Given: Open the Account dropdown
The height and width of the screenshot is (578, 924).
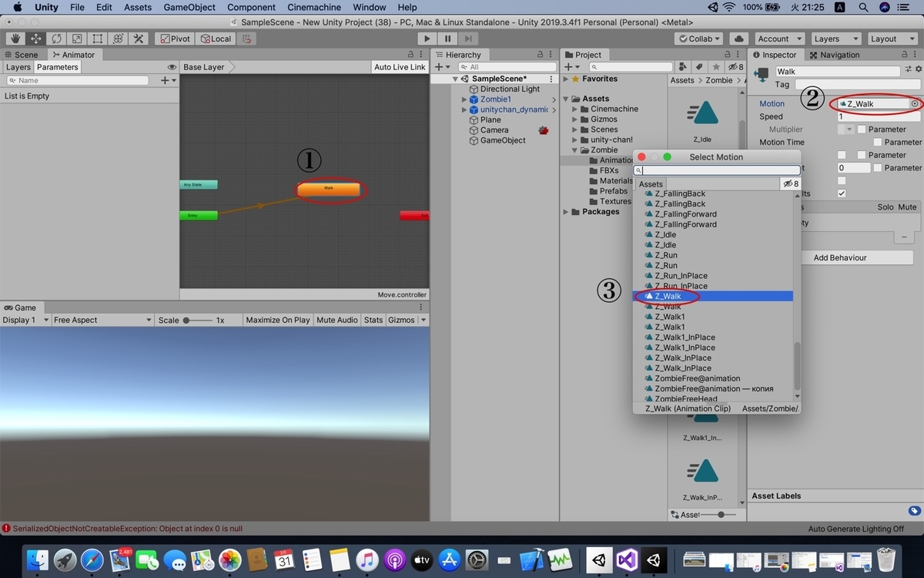Looking at the screenshot, I should pyautogui.click(x=779, y=39).
